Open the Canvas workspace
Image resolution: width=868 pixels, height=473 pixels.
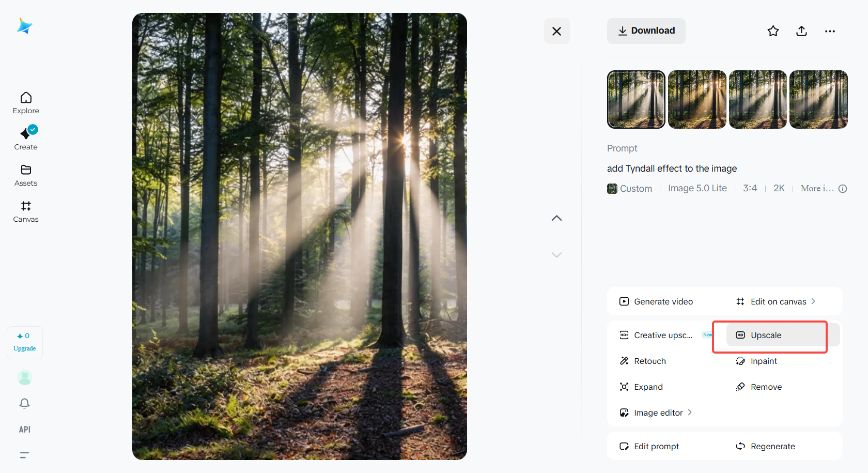tap(26, 211)
